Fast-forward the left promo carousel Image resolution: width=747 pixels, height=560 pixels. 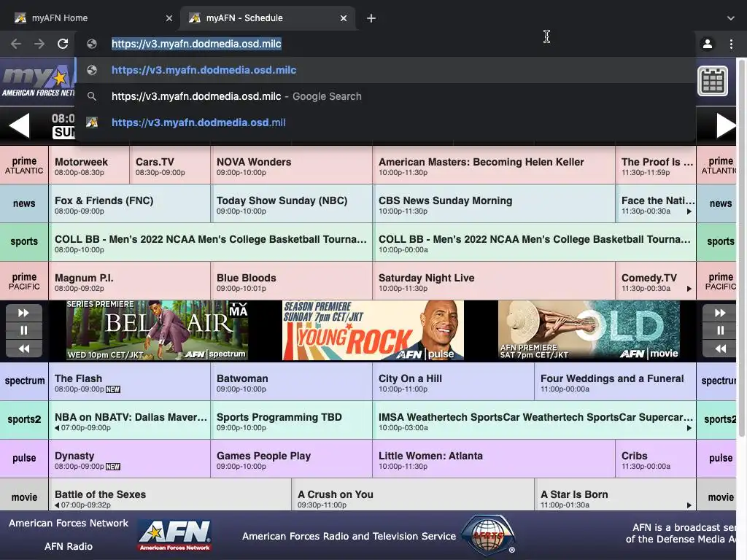tap(24, 313)
